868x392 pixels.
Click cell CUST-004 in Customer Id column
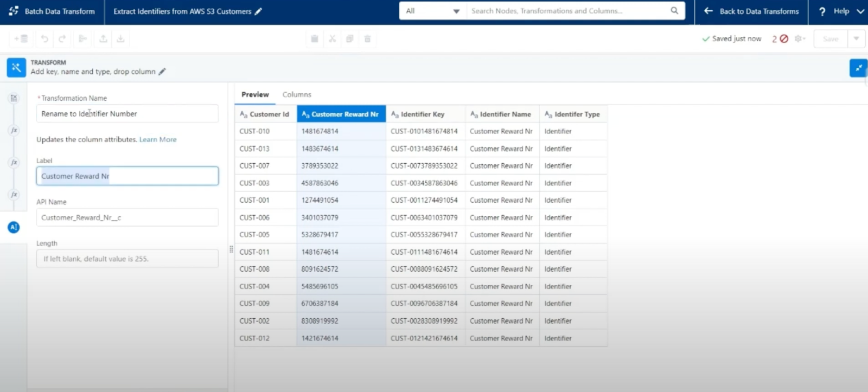coord(266,286)
